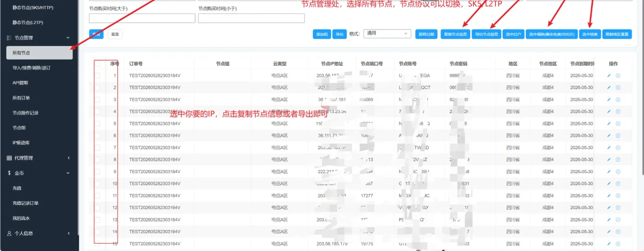Viewport: 644px width, 251px height.
Task: Click the info icon in row 12
Action: (618, 208)
